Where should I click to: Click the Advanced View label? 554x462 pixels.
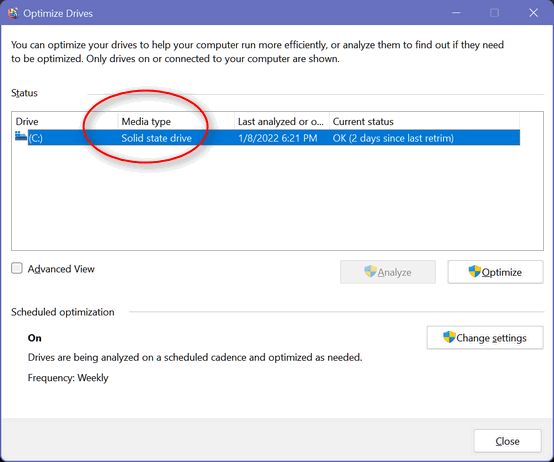[61, 269]
